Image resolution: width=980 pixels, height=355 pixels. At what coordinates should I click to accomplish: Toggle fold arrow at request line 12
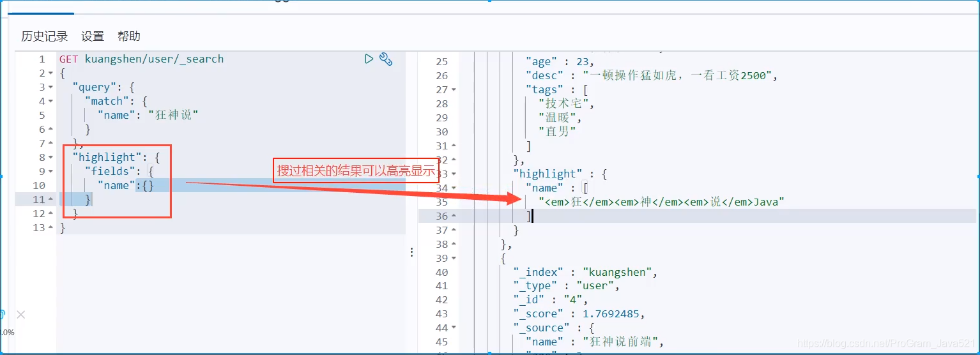50,214
